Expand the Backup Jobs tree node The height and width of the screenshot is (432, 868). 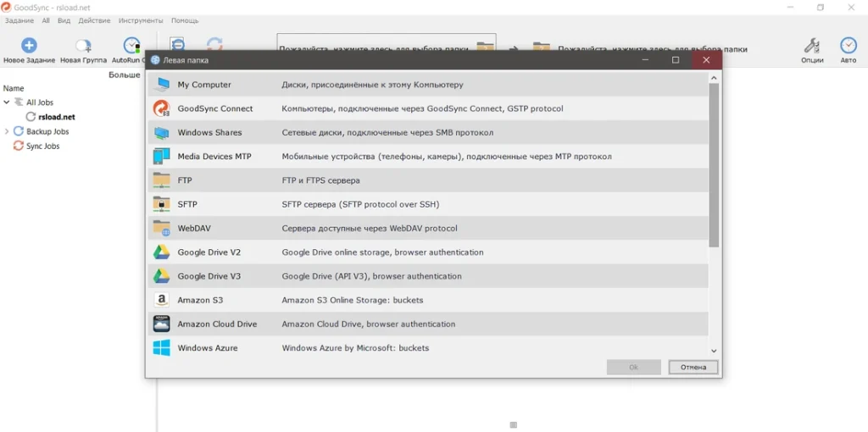(x=7, y=131)
